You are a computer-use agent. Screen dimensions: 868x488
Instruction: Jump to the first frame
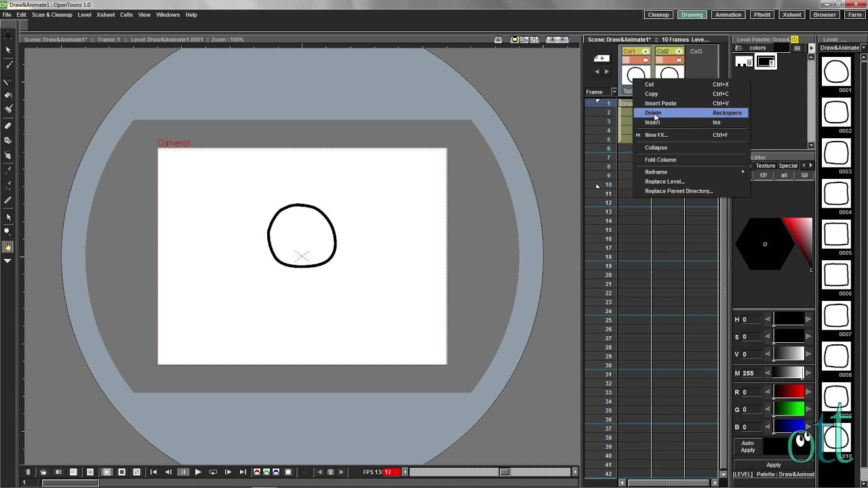[x=153, y=472]
